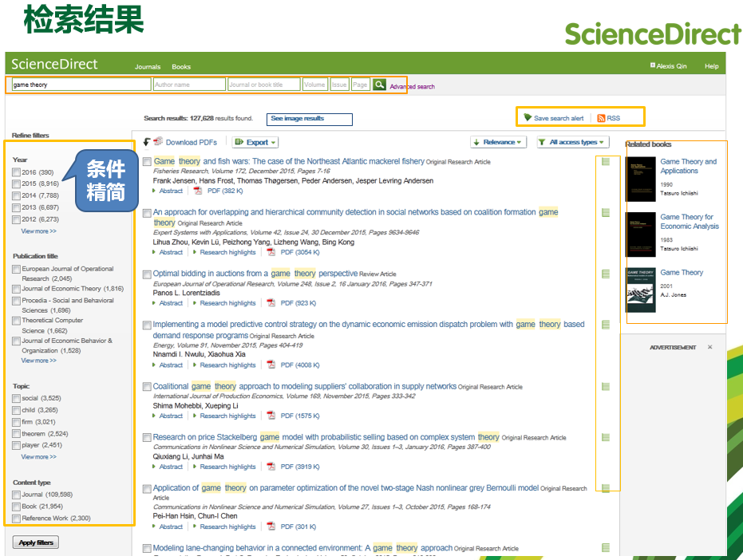Click the RSS feed icon
743x560 pixels.
[x=601, y=118]
